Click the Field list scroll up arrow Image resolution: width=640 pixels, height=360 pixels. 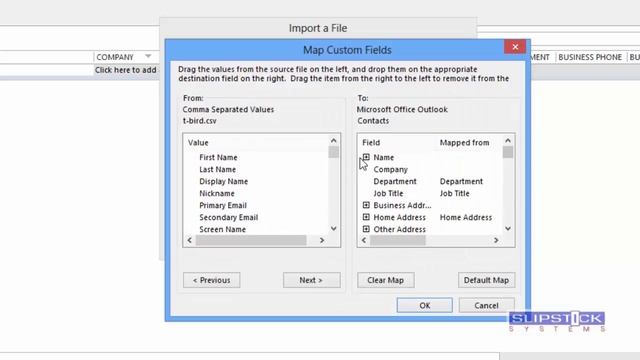[x=508, y=140]
